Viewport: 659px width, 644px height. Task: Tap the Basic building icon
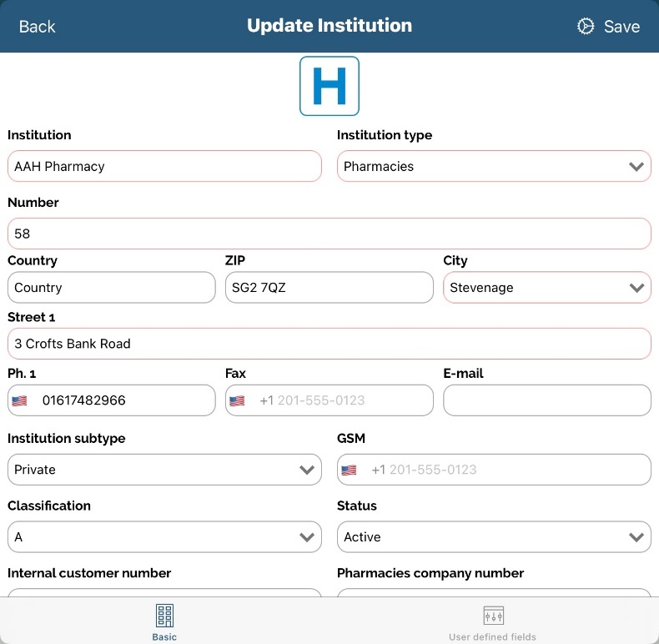pyautogui.click(x=164, y=616)
